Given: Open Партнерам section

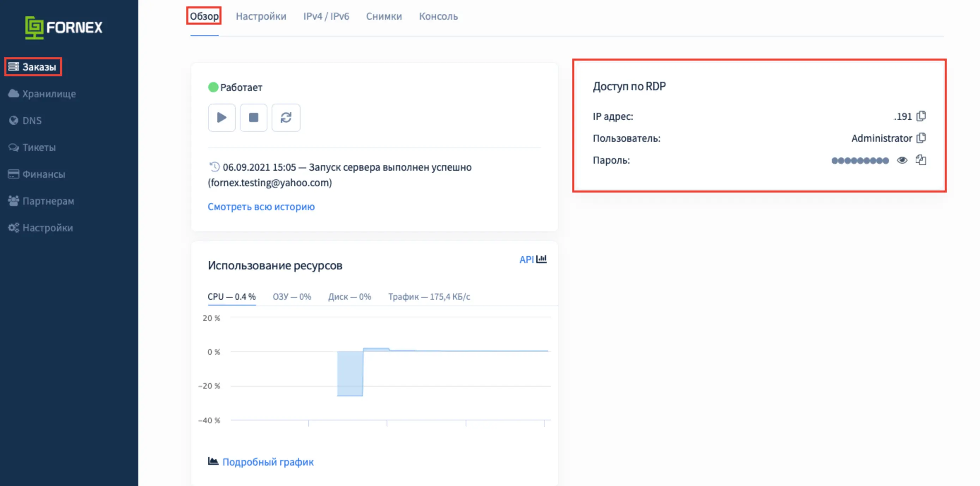Looking at the screenshot, I should point(41,201).
